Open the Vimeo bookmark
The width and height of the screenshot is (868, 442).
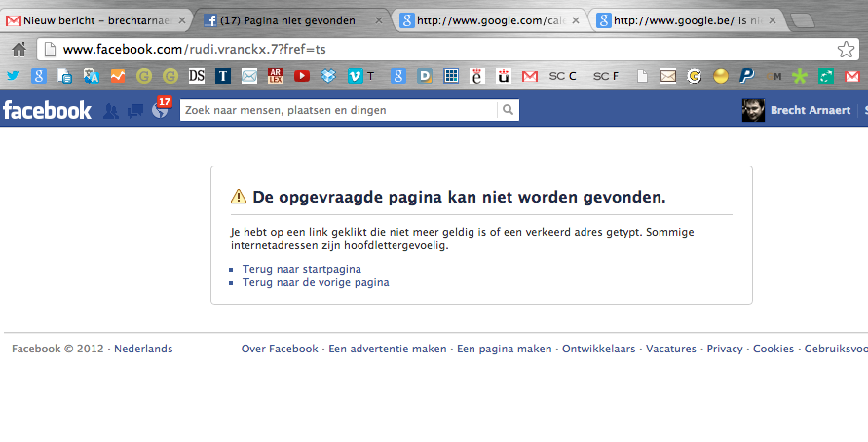point(360,76)
